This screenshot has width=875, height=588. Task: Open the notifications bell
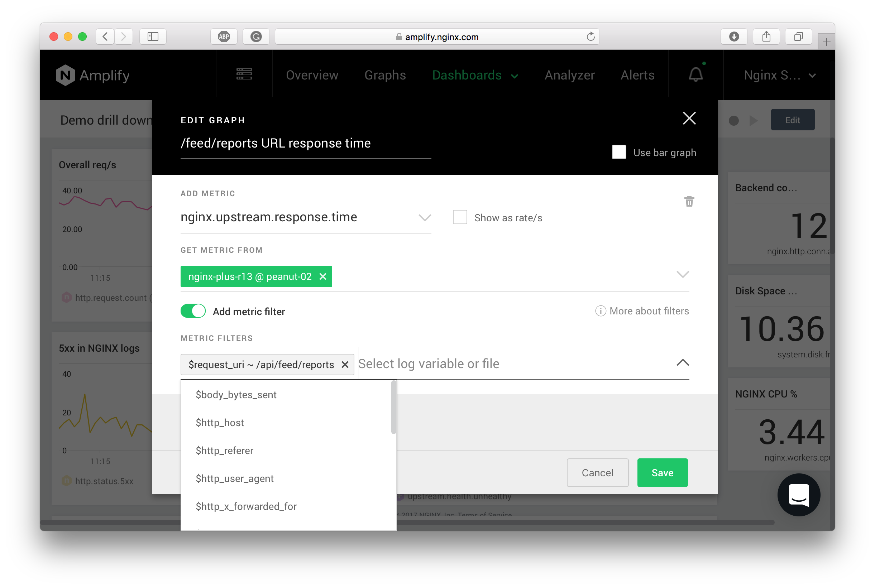tap(695, 74)
